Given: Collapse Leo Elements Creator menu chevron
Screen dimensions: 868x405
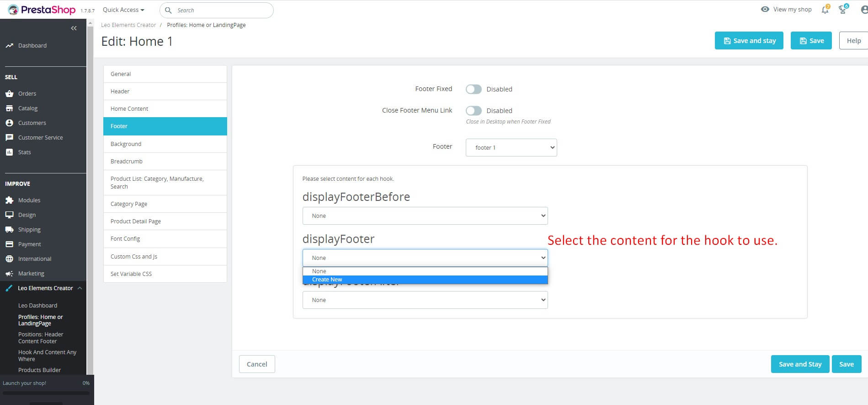Looking at the screenshot, I should [x=80, y=288].
